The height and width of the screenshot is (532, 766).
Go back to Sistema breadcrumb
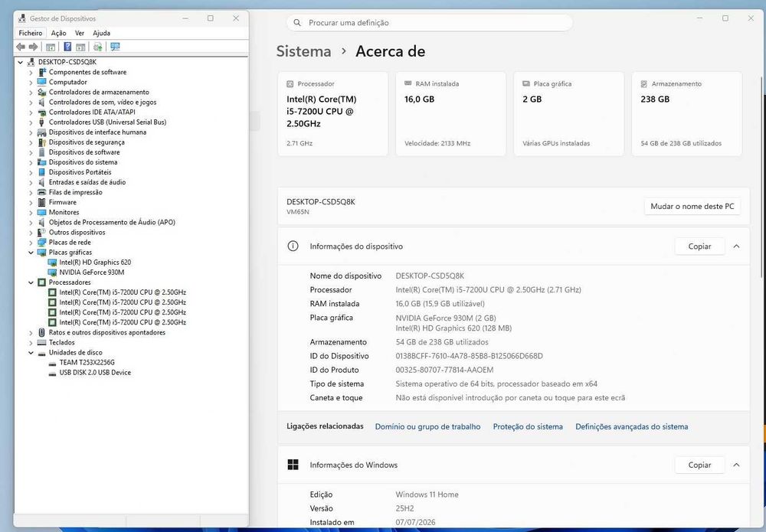click(303, 51)
